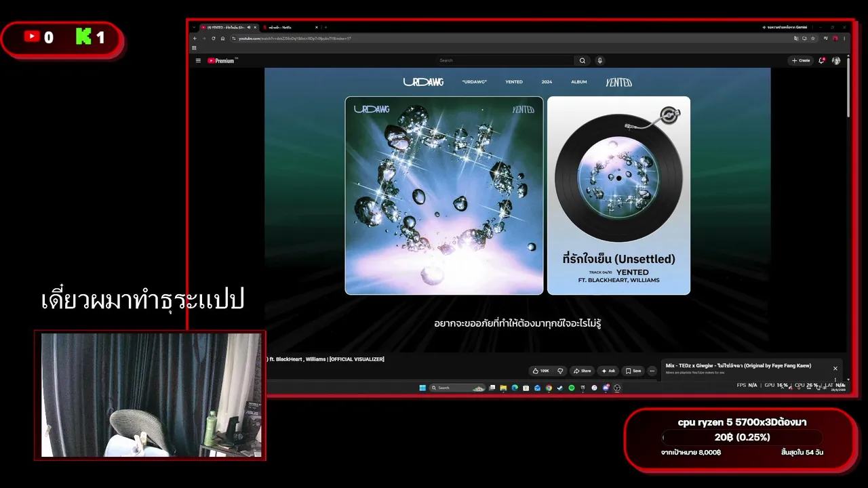Open the Gemini button in Chrome
This screenshot has width=868, height=488.
(x=785, y=27)
